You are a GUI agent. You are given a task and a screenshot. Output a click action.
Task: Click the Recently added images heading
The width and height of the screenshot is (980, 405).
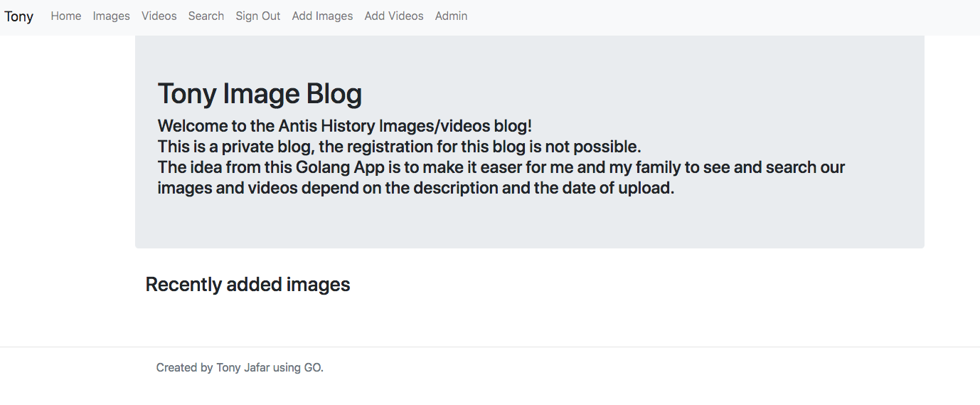coord(247,285)
